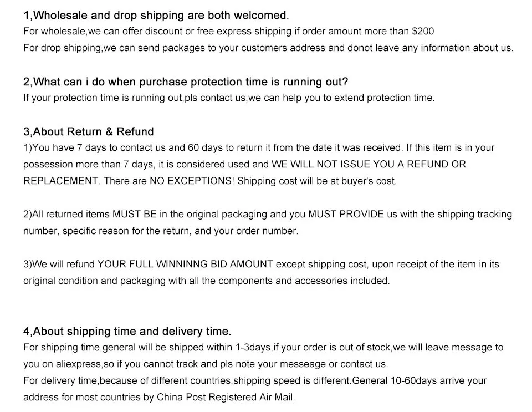Click the 'specific reason for the return' line

[x=161, y=231]
